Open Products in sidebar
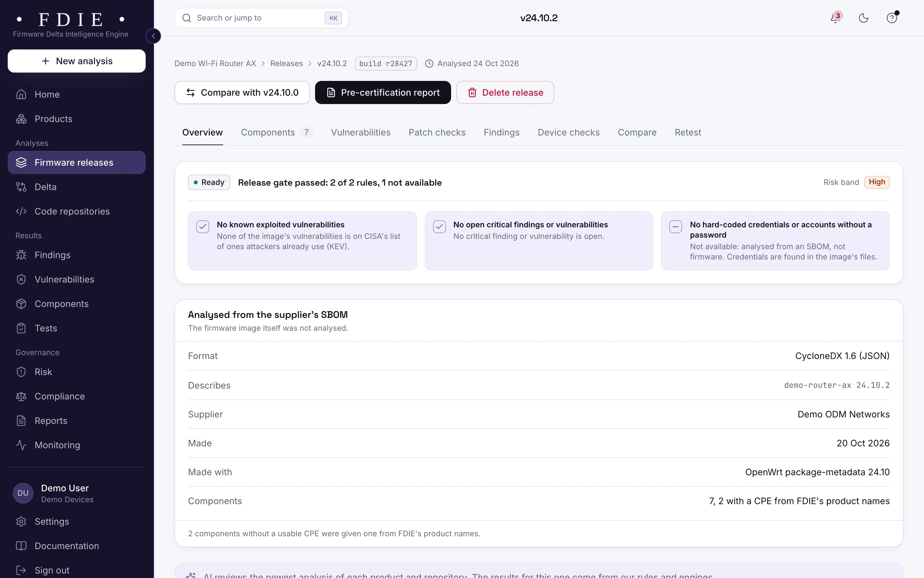 [76, 119]
